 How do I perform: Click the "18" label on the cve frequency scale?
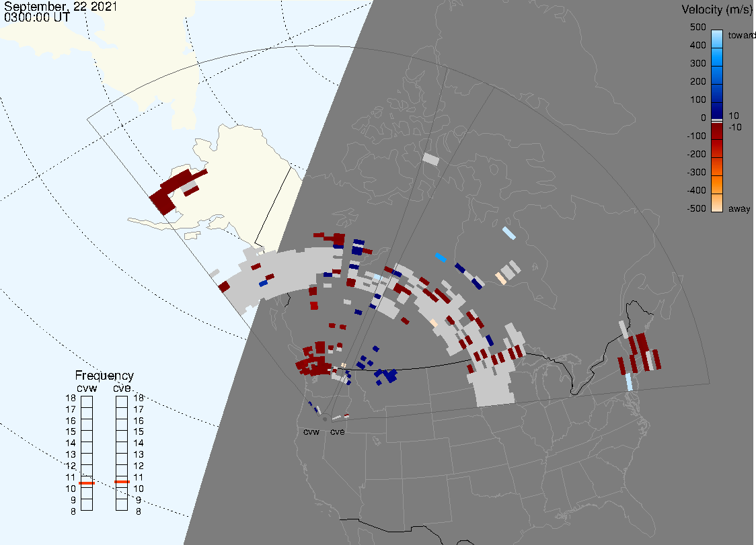pyautogui.click(x=139, y=398)
